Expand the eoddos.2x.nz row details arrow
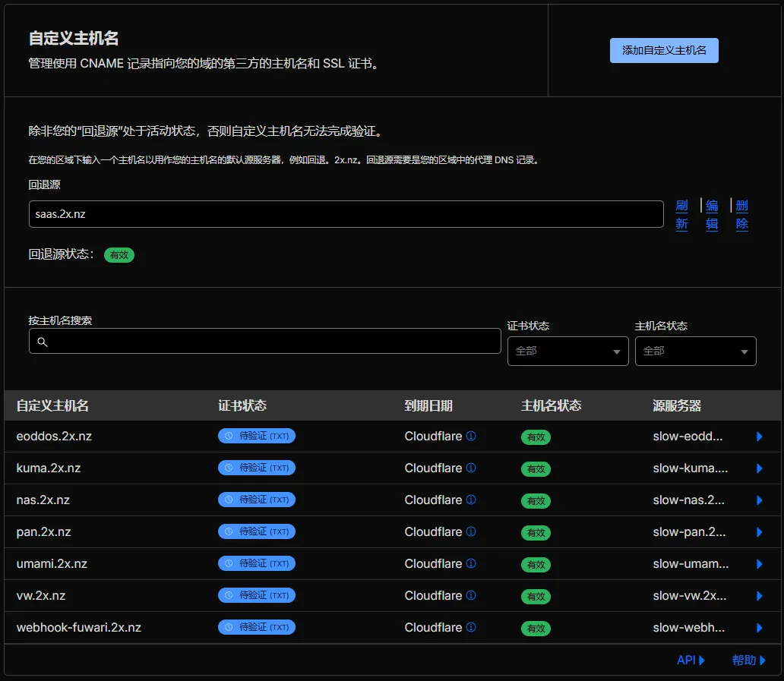The image size is (784, 681). tap(759, 437)
